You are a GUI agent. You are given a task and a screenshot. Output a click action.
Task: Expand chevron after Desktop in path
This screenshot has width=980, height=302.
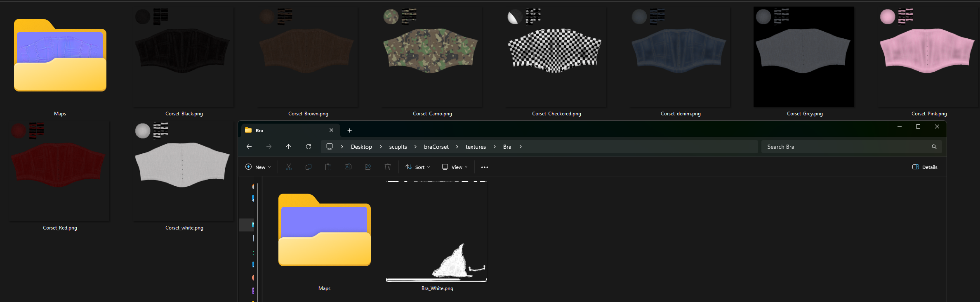click(x=381, y=147)
